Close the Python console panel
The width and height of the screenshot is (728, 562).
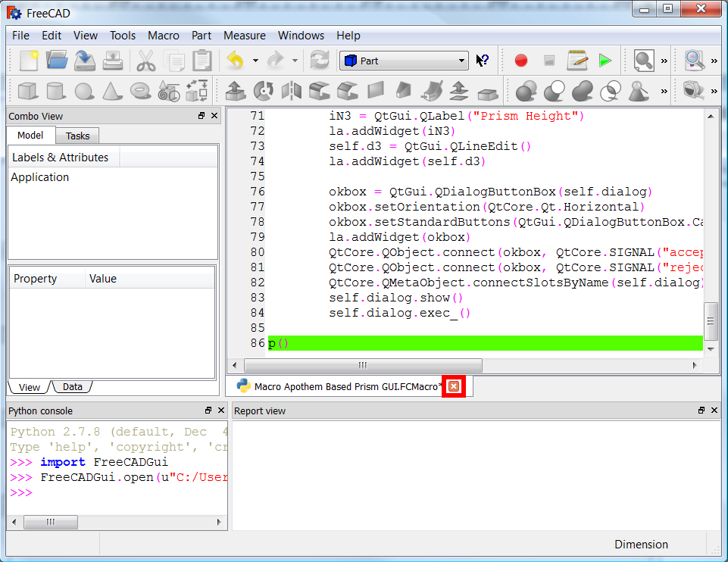[221, 411]
